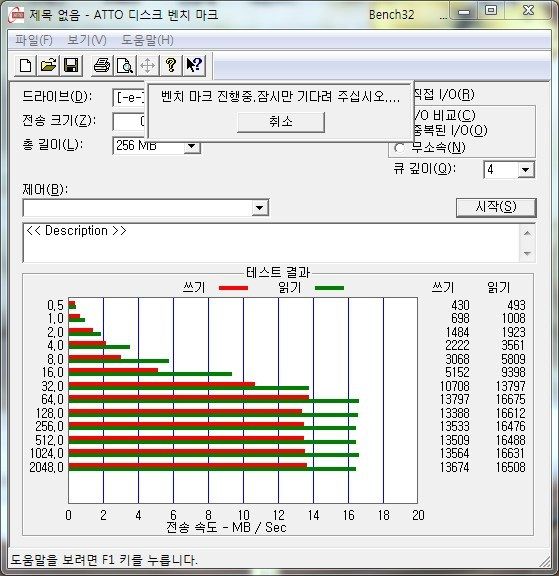Open the 도움말(H) menu

coord(147,40)
